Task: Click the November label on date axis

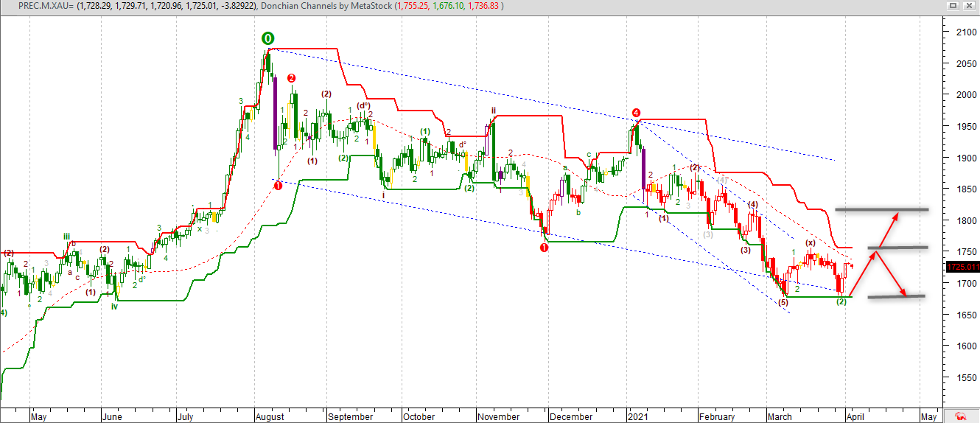Action: tap(499, 417)
